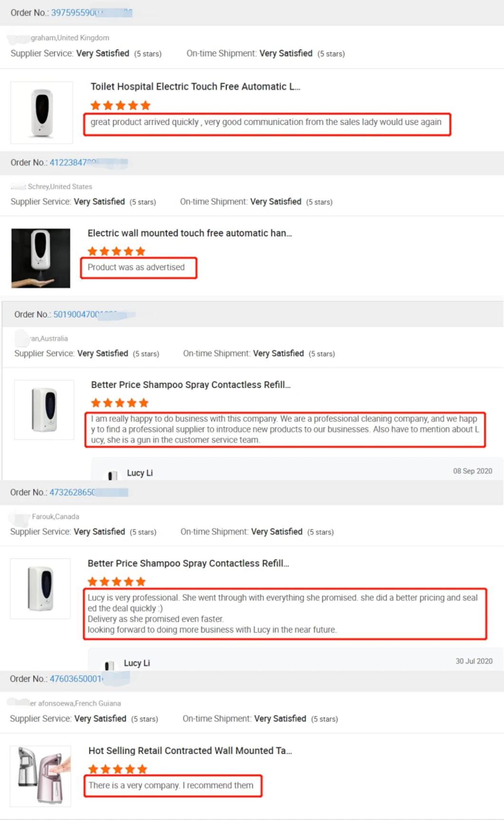Click the pink tabletop dispenser thumbnail

pyautogui.click(x=40, y=776)
